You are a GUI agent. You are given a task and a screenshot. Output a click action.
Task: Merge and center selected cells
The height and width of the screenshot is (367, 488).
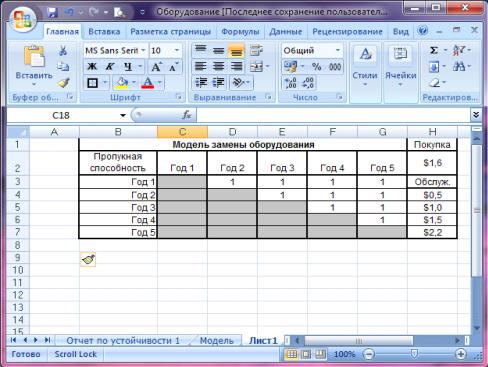point(256,66)
